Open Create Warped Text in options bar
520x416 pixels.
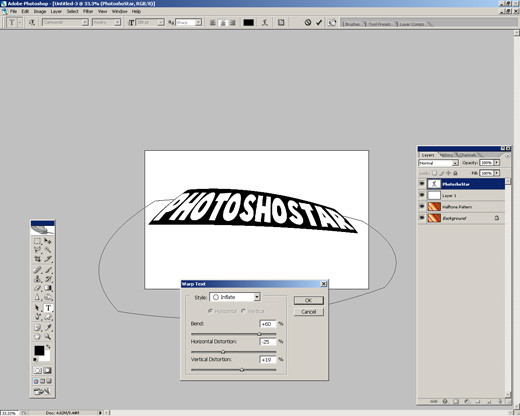[265, 23]
